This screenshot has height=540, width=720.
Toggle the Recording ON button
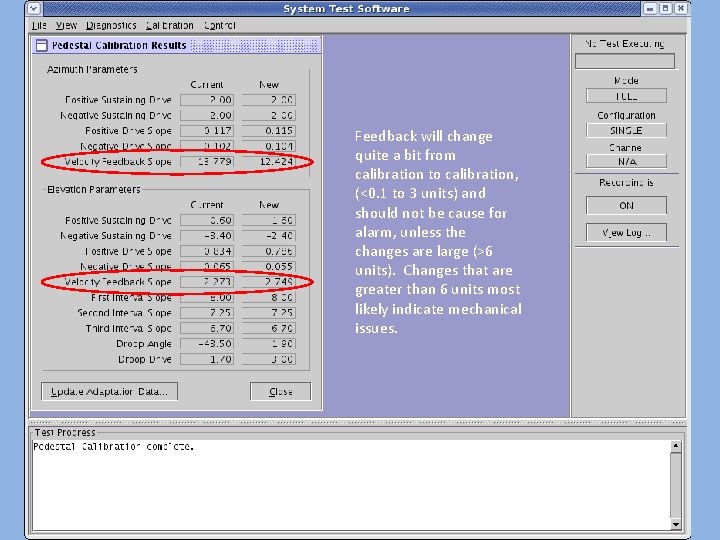coord(626,205)
